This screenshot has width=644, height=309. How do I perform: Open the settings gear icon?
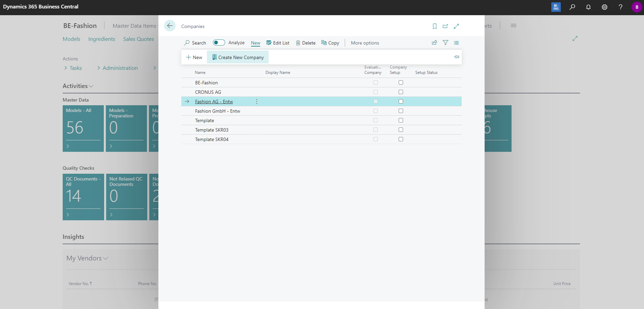click(604, 7)
